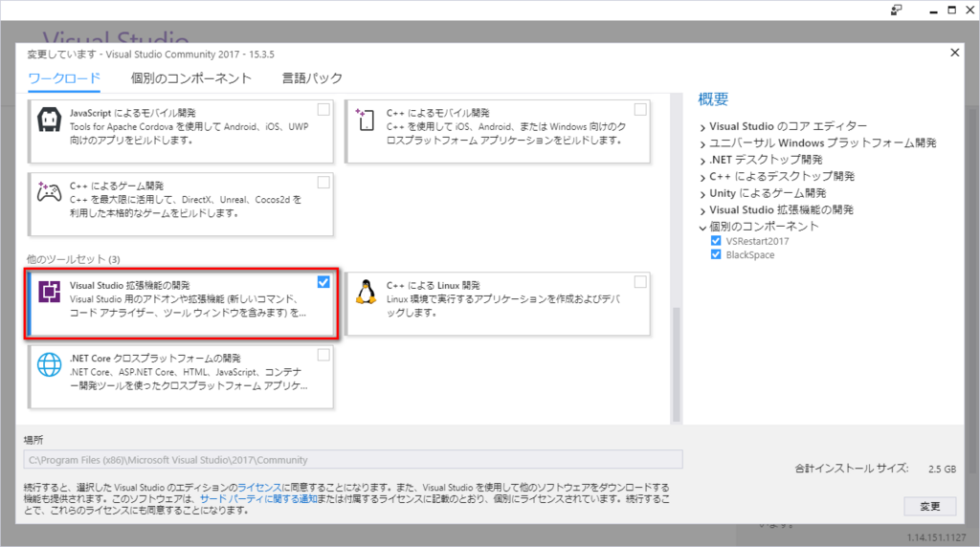This screenshot has width=980, height=547.
Task: Select the C++ Linux development card title
Action: point(434,285)
